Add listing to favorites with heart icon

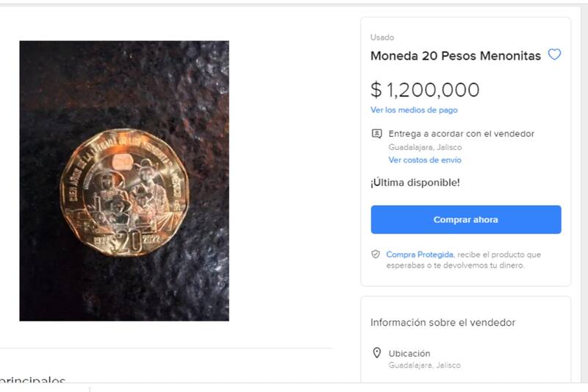554,54
